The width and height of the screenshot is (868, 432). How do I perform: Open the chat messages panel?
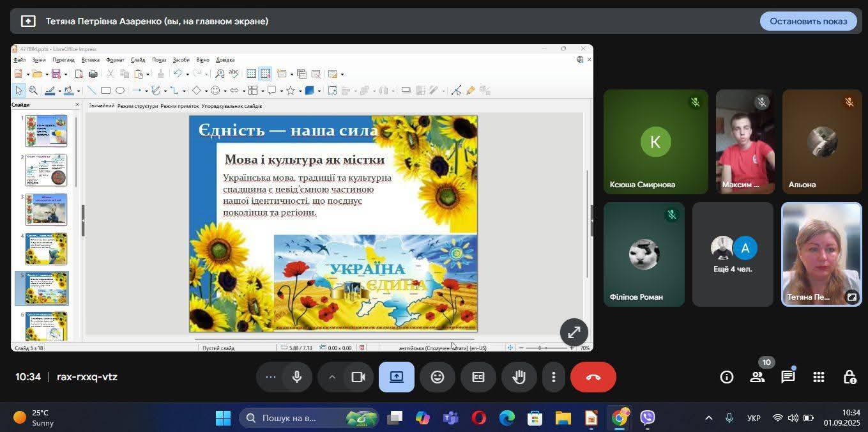click(x=788, y=377)
